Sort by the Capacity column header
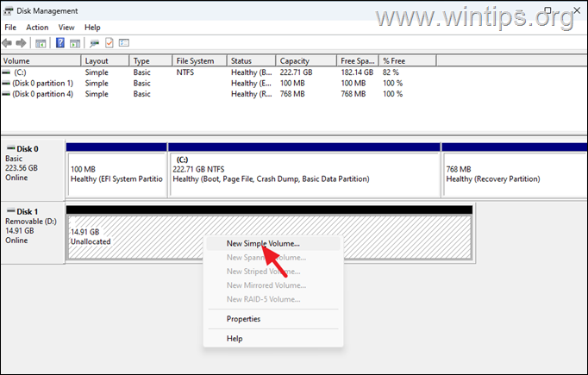Screen dimensions: 588x375 (x=301, y=61)
